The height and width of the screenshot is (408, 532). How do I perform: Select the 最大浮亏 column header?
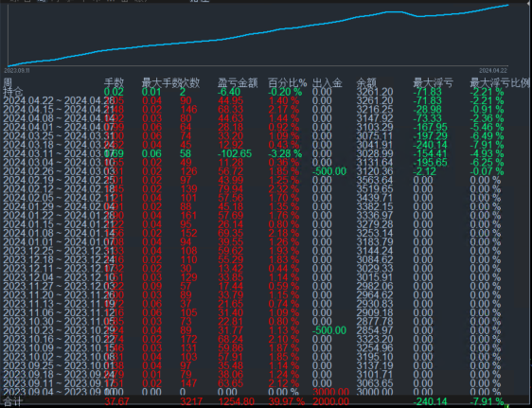433,82
